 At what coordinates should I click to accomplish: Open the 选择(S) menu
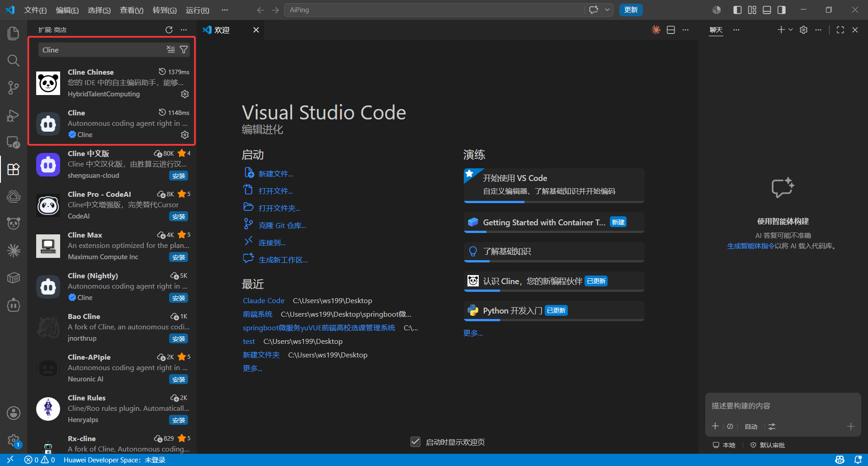coord(99,10)
